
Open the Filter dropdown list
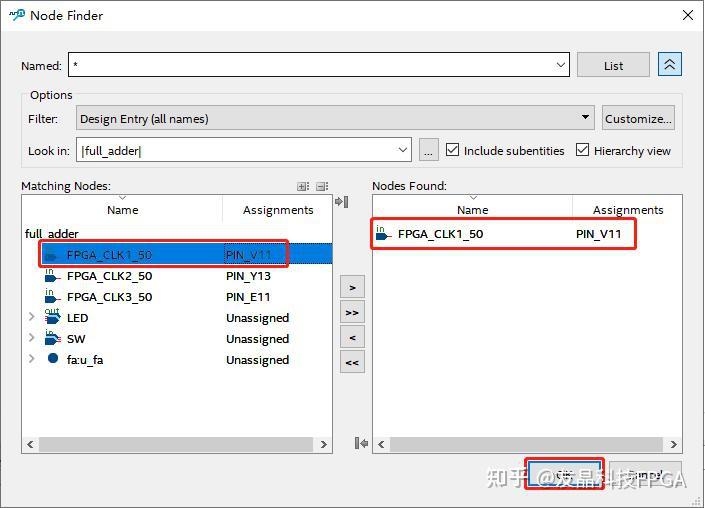tap(335, 118)
